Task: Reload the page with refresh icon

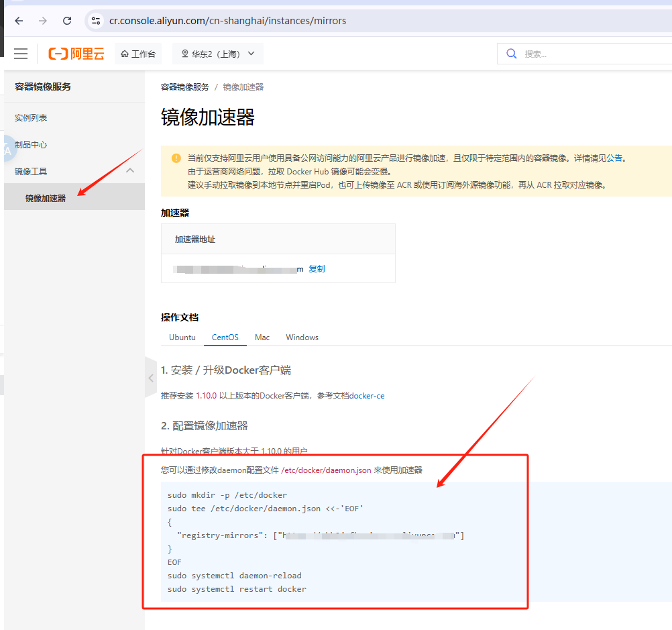Action: (x=67, y=21)
